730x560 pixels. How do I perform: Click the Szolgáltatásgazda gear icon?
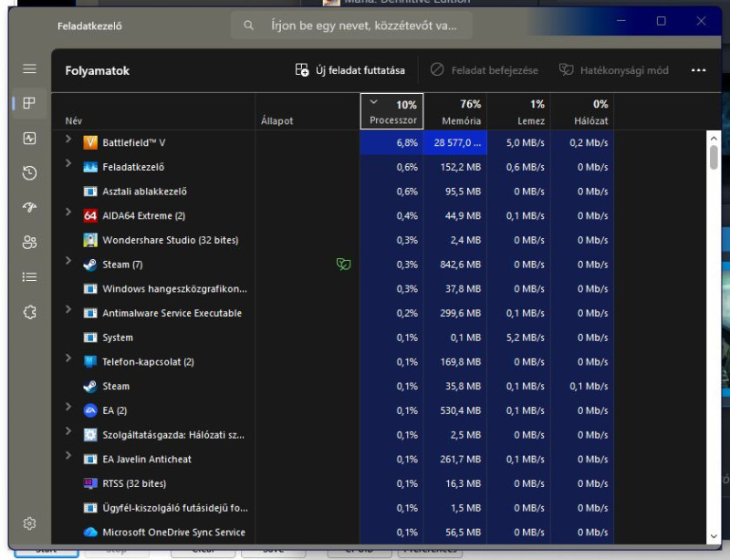pyautogui.click(x=90, y=435)
